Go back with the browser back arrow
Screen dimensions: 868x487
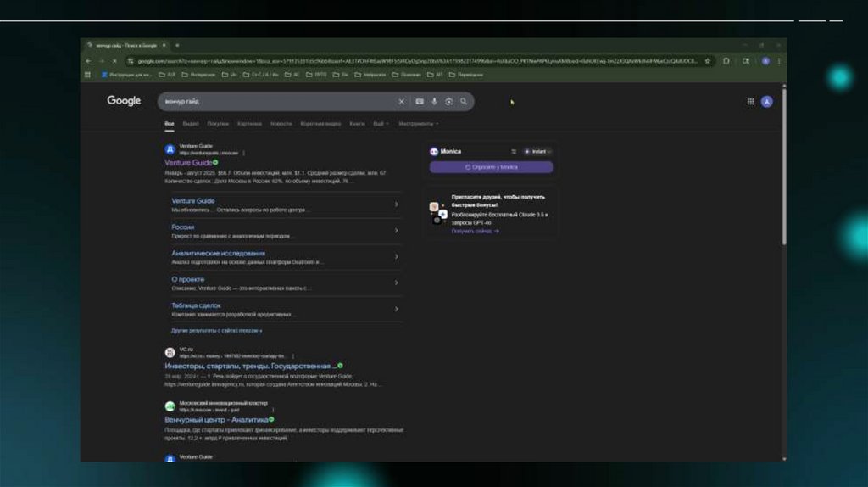coord(88,61)
